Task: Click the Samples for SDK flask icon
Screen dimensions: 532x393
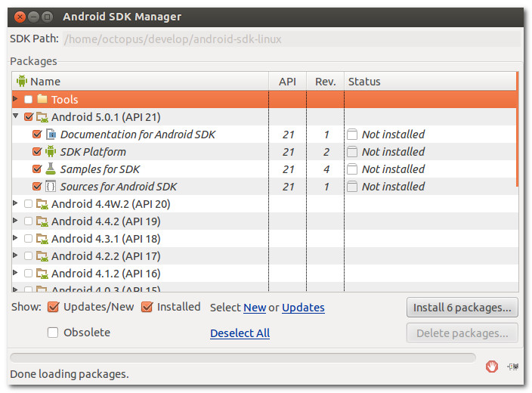Action: (x=51, y=169)
